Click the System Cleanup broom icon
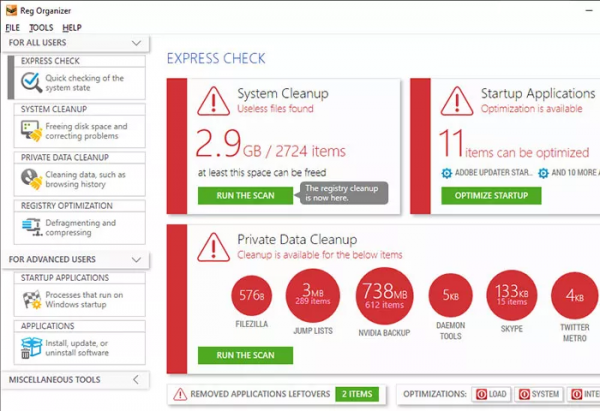Screen dimensions: 600x411 (31, 132)
